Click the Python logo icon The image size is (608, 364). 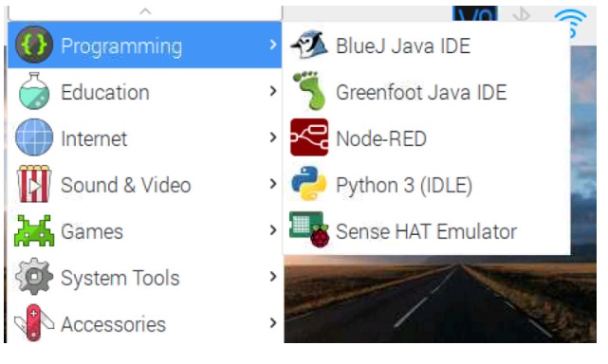tap(309, 184)
